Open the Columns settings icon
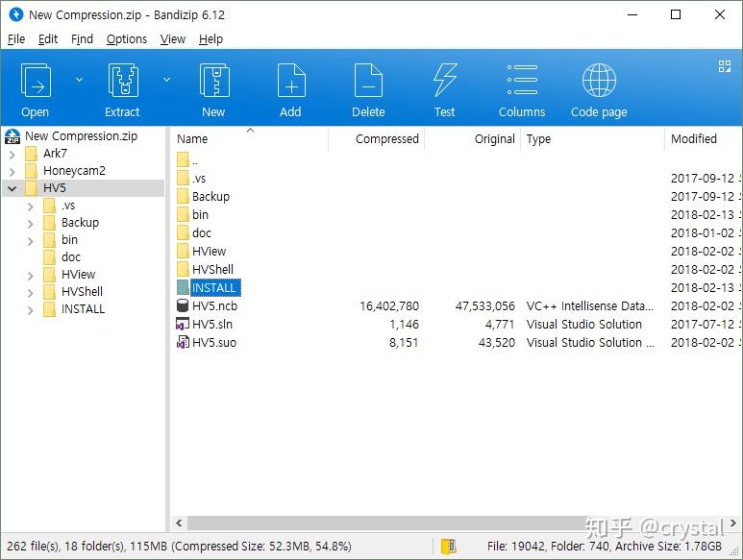Image resolution: width=743 pixels, height=560 pixels. [522, 80]
